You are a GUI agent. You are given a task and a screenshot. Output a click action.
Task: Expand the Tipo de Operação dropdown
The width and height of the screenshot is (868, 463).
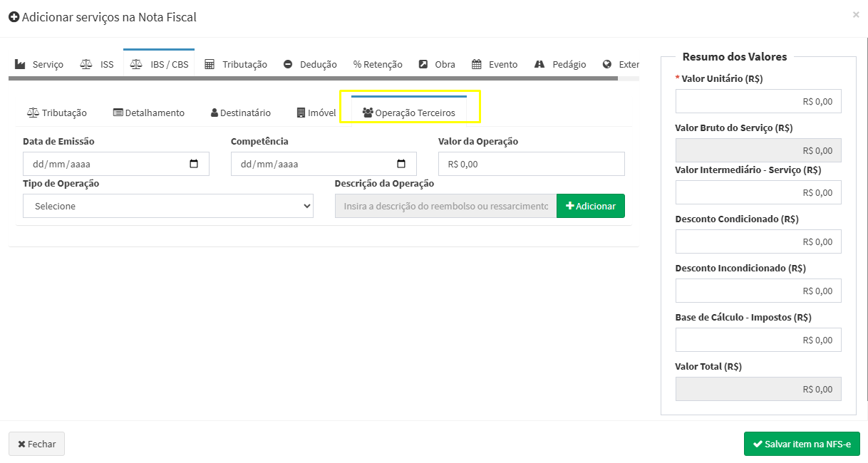[x=168, y=206]
